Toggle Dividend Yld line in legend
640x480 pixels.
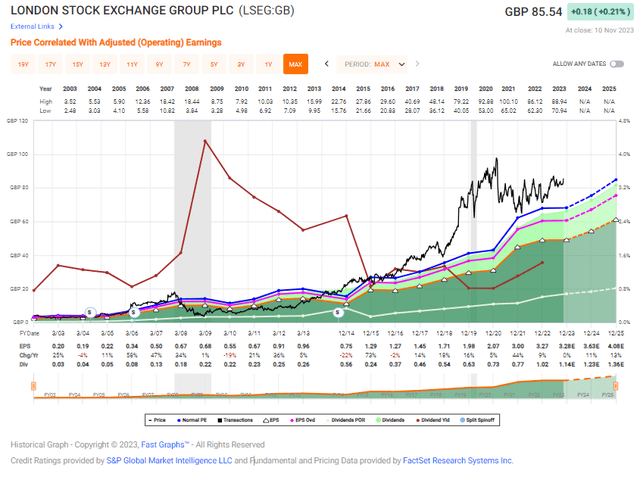[x=433, y=420]
